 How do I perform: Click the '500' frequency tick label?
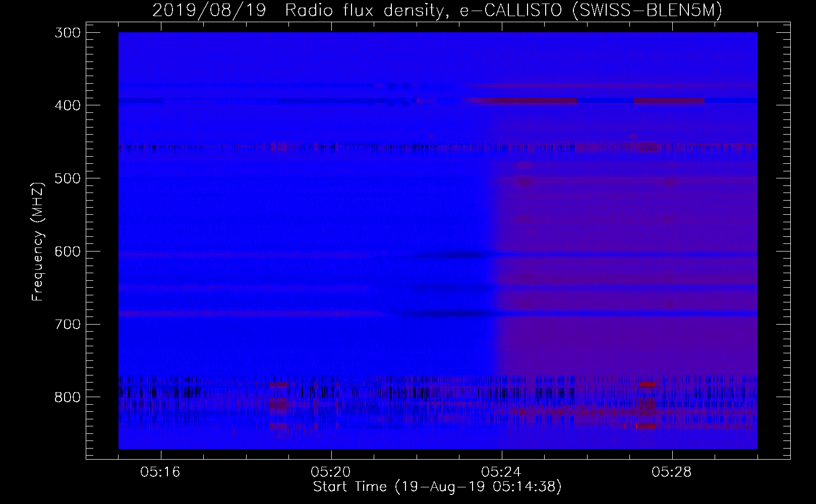tap(67, 178)
